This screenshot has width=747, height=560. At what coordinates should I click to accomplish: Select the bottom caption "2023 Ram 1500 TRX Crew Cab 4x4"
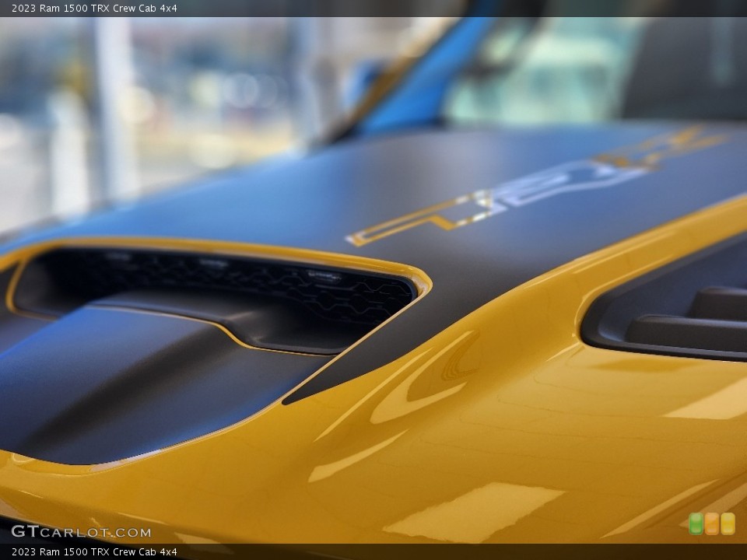pos(94,552)
